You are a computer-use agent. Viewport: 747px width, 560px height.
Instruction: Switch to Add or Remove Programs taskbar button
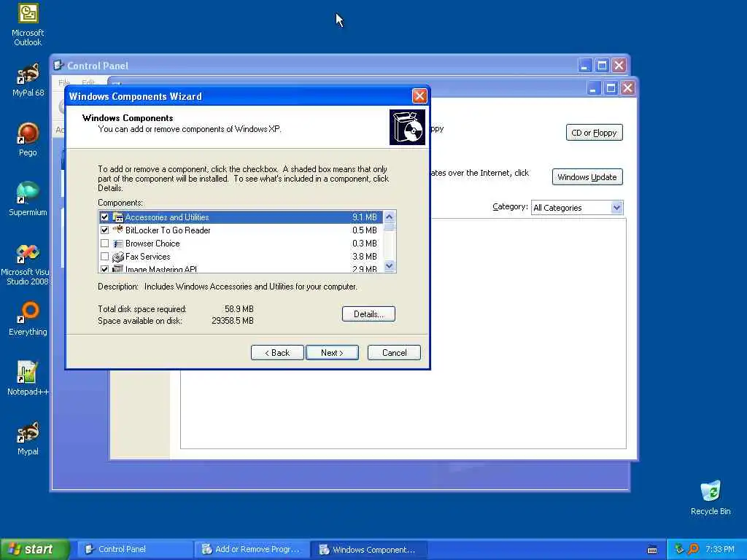point(252,549)
